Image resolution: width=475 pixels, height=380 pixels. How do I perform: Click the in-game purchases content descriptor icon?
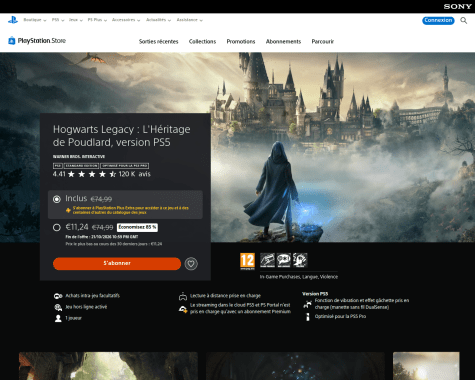pos(267,260)
